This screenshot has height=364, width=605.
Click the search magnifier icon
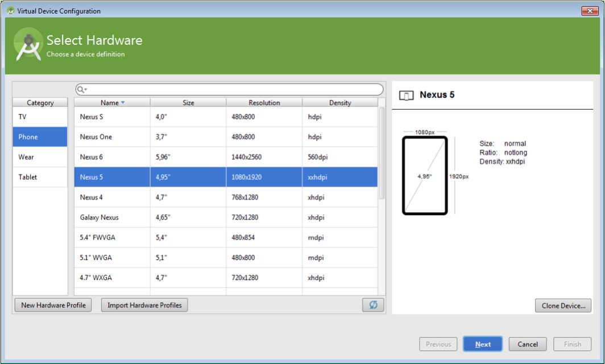pyautogui.click(x=81, y=89)
